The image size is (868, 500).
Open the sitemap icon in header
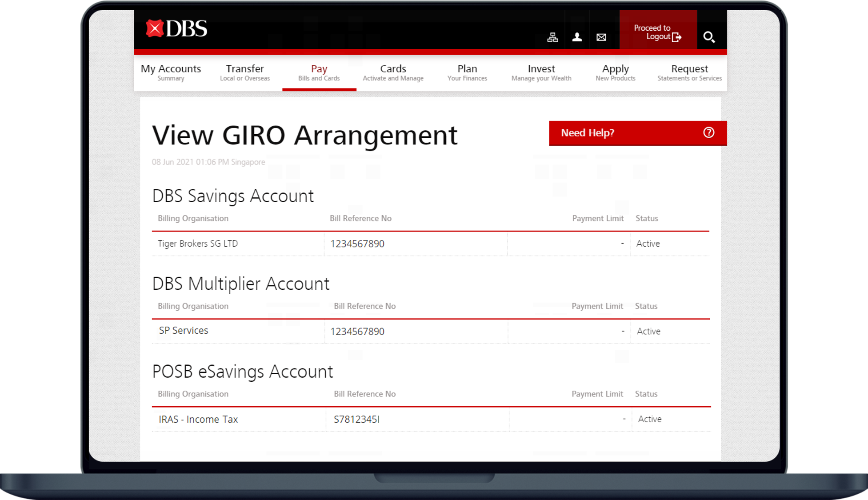click(552, 37)
